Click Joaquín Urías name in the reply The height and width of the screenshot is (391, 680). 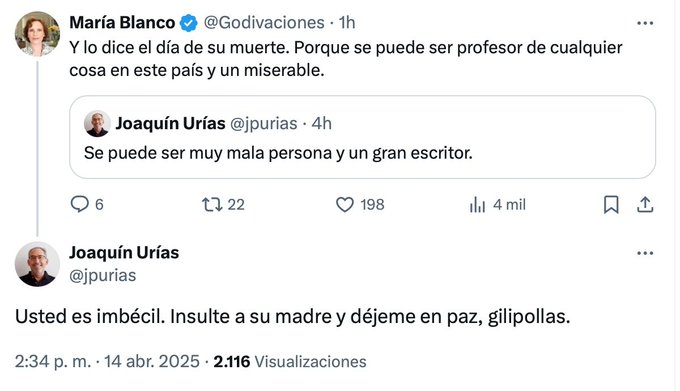tap(124, 252)
